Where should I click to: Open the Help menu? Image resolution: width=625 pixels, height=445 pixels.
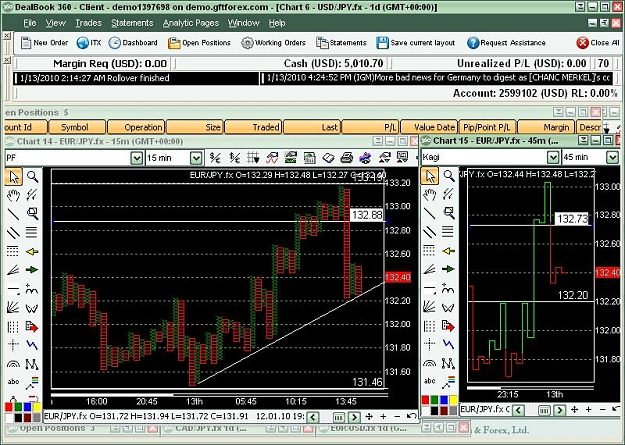tap(277, 23)
